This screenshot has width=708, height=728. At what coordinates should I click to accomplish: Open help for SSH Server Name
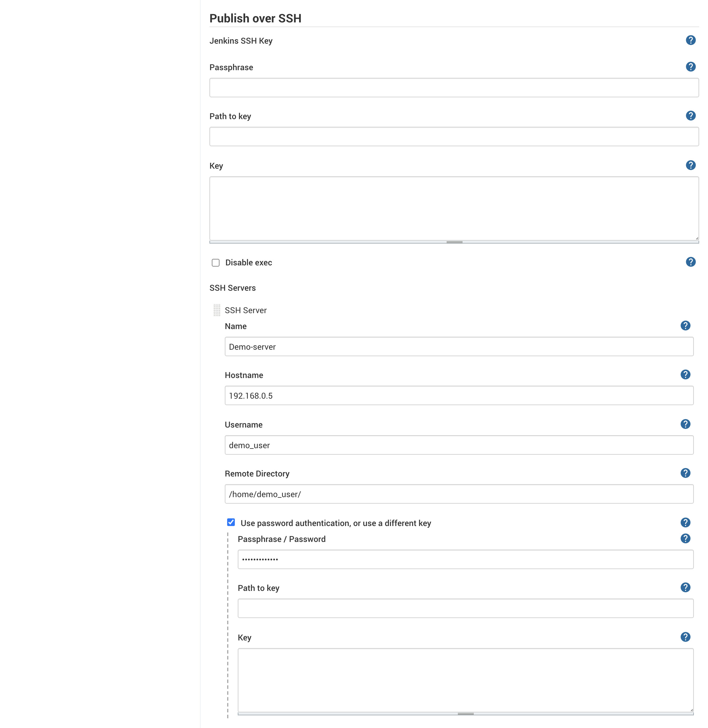[685, 326]
